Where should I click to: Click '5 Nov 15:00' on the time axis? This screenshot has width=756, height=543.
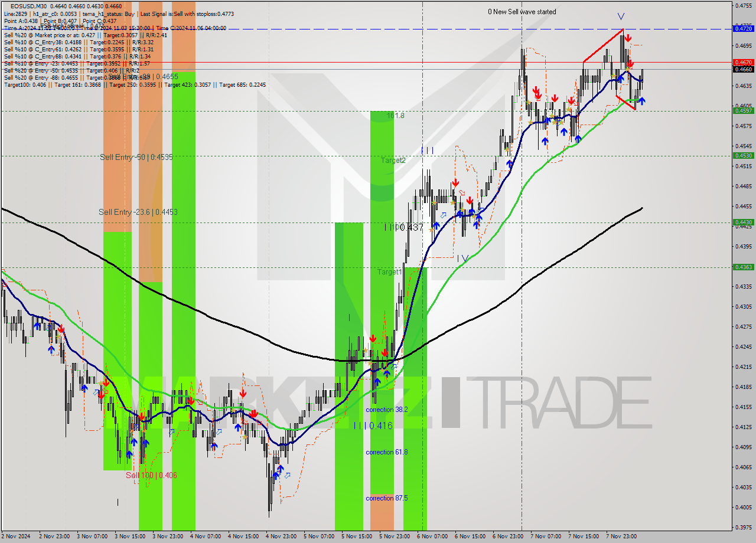pos(357,537)
